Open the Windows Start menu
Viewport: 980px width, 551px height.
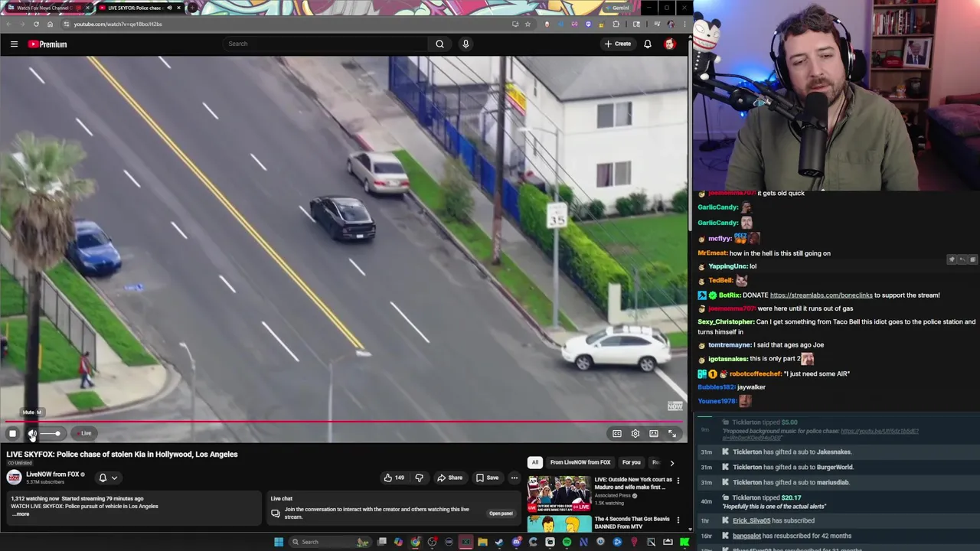click(279, 542)
